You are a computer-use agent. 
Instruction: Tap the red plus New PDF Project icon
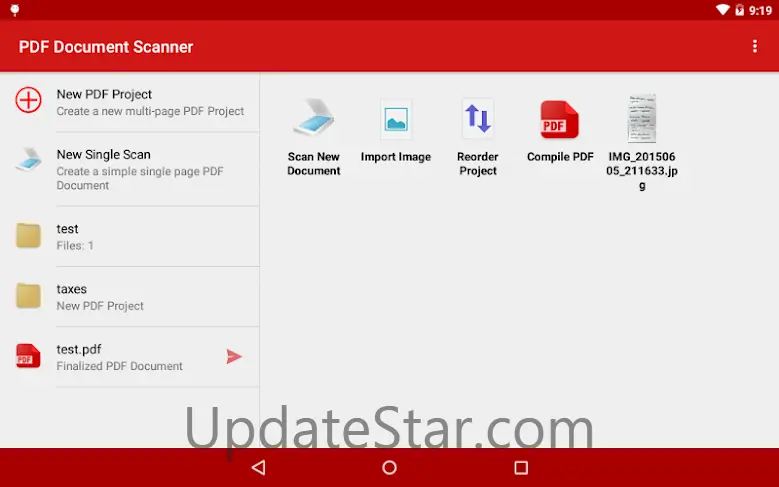28,100
